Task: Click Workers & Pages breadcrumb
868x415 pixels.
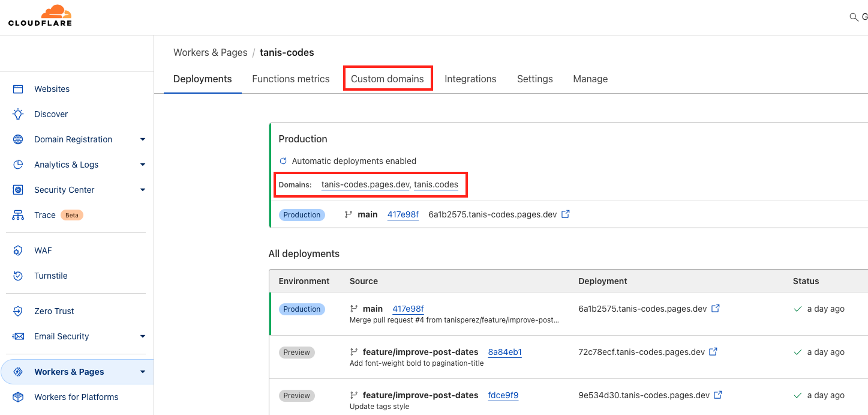Action: tap(210, 52)
